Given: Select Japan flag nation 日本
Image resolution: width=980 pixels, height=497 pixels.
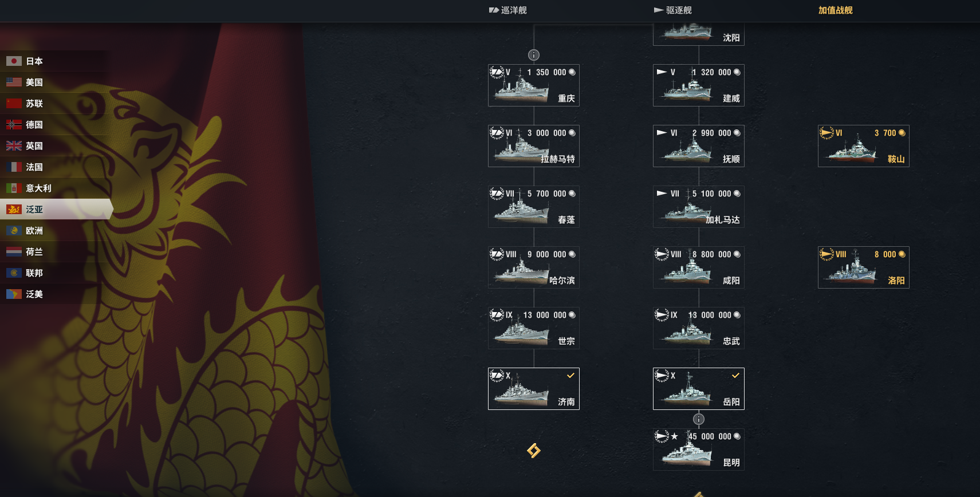Looking at the screenshot, I should (55, 61).
